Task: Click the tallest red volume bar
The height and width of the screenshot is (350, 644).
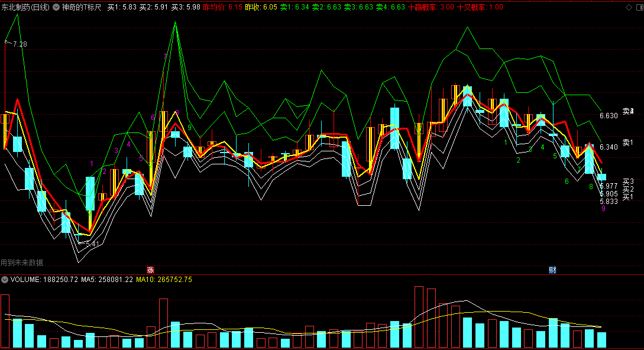Action: [419, 317]
